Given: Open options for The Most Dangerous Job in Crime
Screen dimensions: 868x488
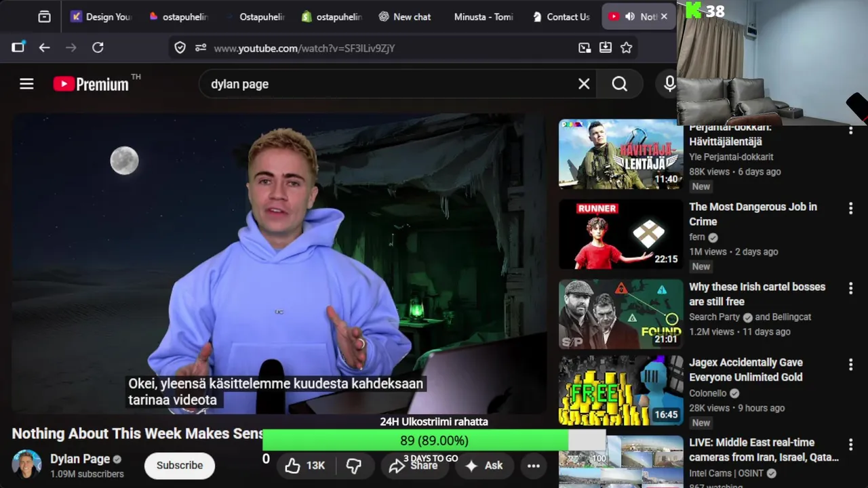Looking at the screenshot, I should [x=850, y=209].
